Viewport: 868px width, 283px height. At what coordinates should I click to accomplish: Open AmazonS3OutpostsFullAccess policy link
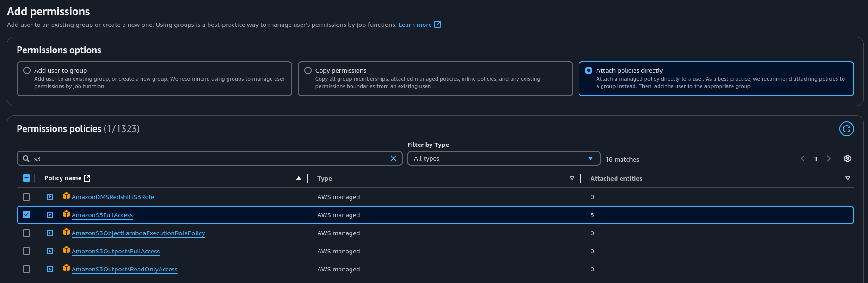[x=116, y=251]
